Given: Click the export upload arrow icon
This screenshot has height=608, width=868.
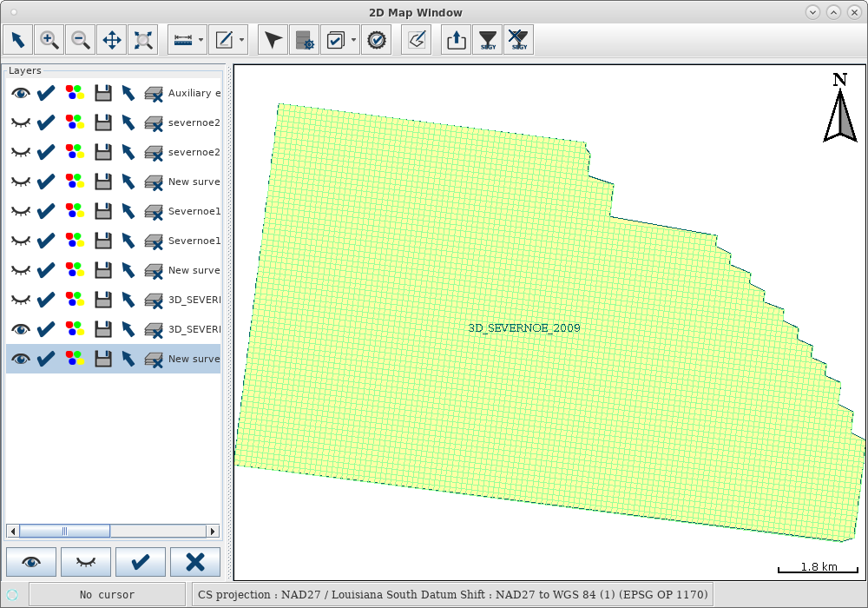Looking at the screenshot, I should pos(457,40).
